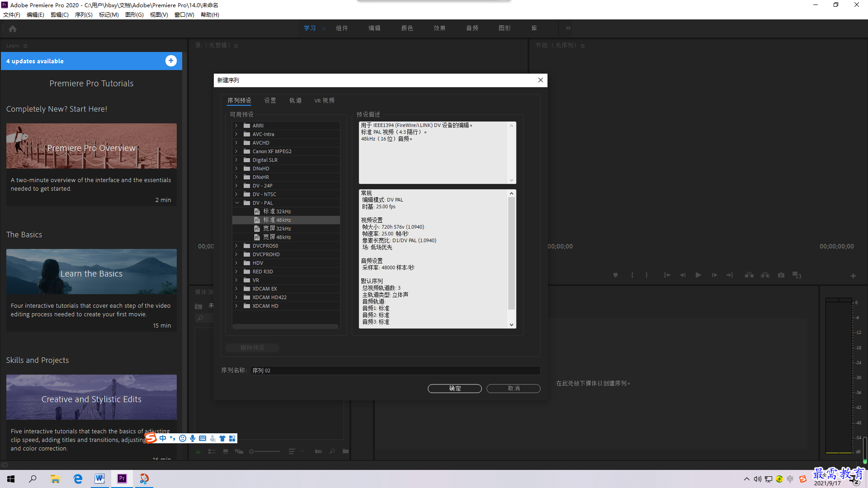868x488 pixels.
Task: Switch to VR 视频 tab
Action: coord(324,100)
